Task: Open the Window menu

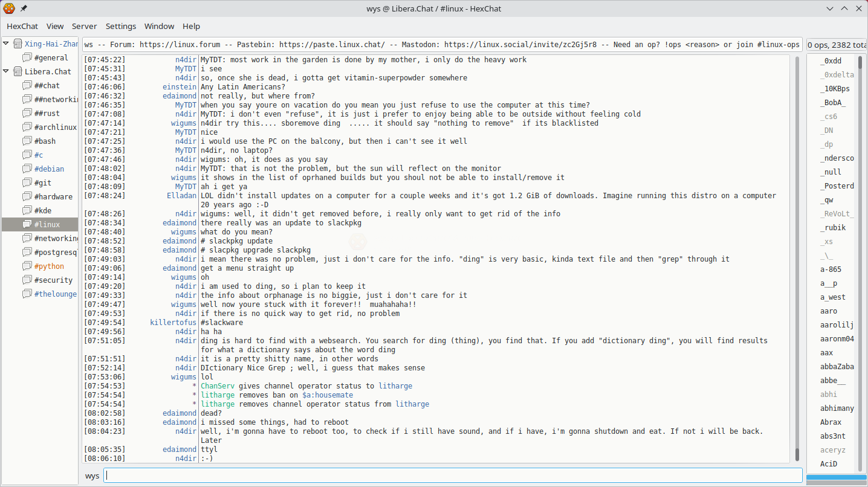Action: [x=160, y=26]
